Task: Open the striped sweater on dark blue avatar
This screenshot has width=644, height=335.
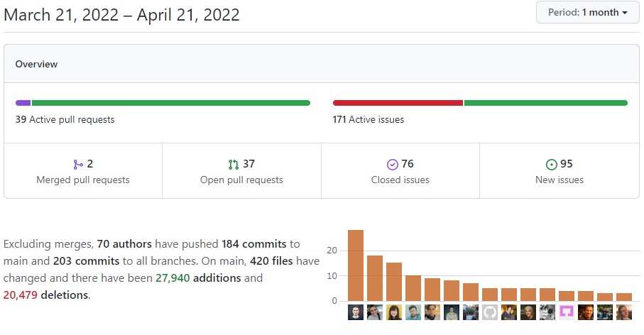Action: click(x=452, y=312)
